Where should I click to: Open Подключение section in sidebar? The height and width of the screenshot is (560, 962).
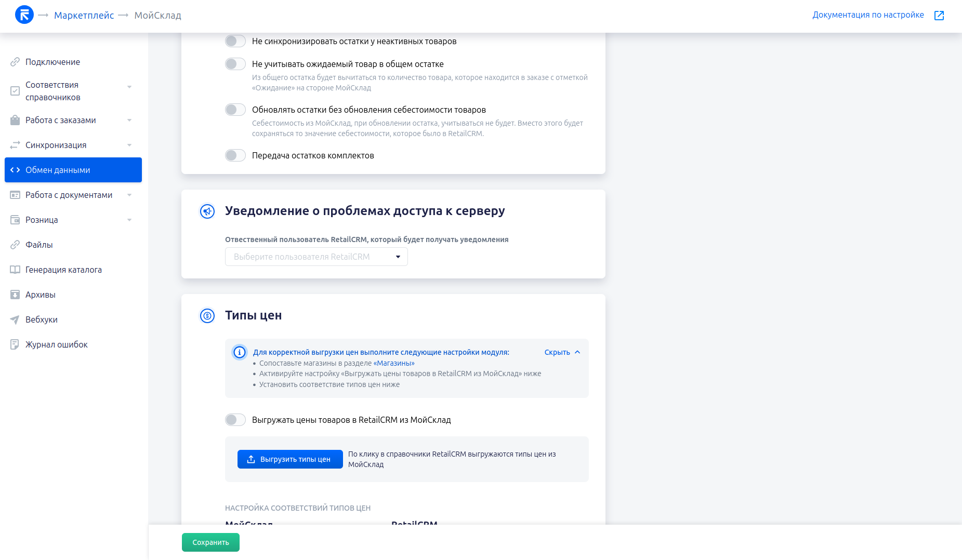click(52, 62)
